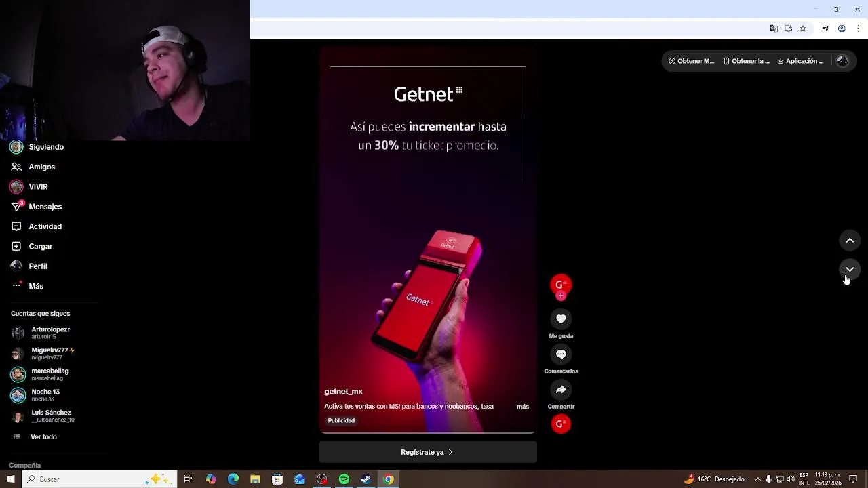Viewport: 868px width, 488px height.
Task: Open Chrome three-dot menu
Action: (858, 28)
